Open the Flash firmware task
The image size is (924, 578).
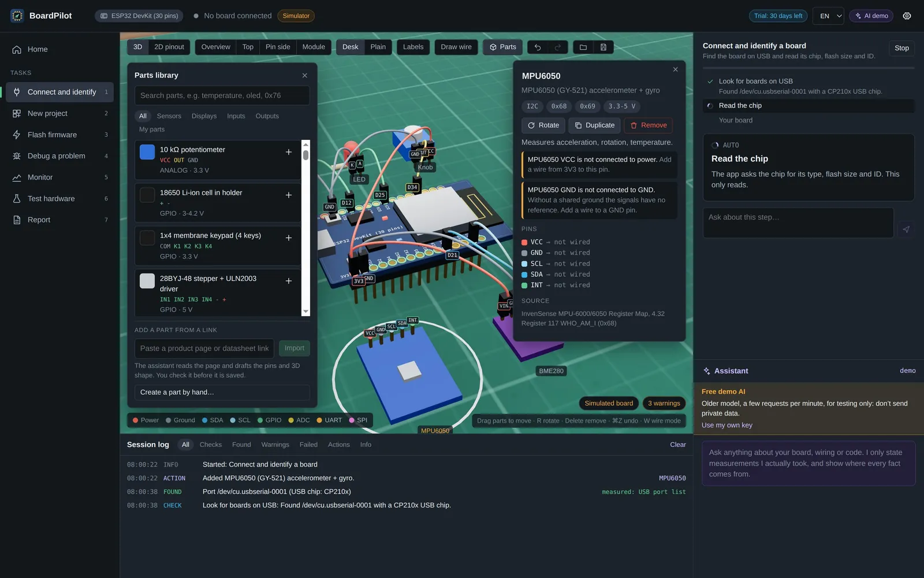pos(60,135)
